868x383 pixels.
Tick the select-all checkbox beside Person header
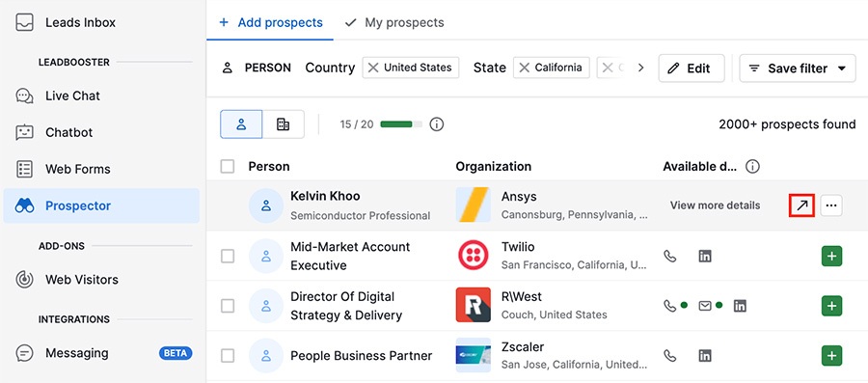[x=228, y=167]
